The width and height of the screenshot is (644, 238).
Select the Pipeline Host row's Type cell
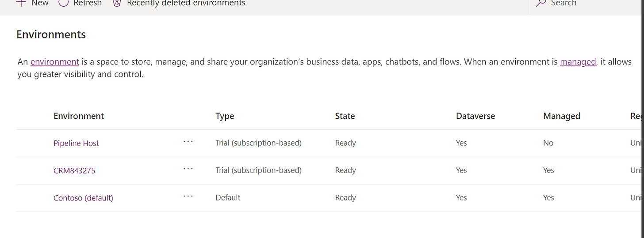click(258, 143)
